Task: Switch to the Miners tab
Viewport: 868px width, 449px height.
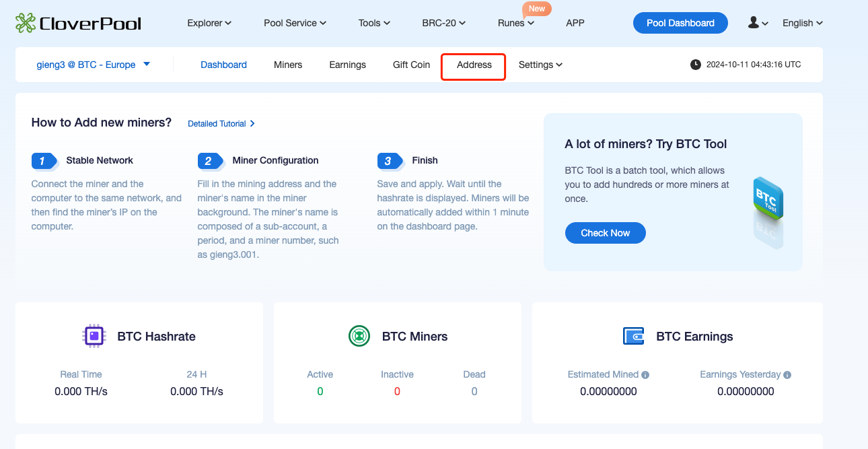Action: 288,64
